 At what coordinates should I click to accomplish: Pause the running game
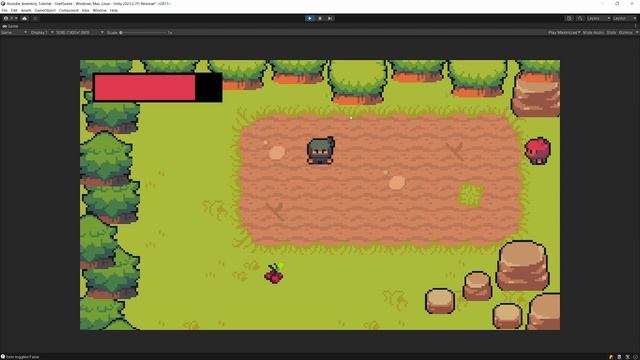coord(320,18)
